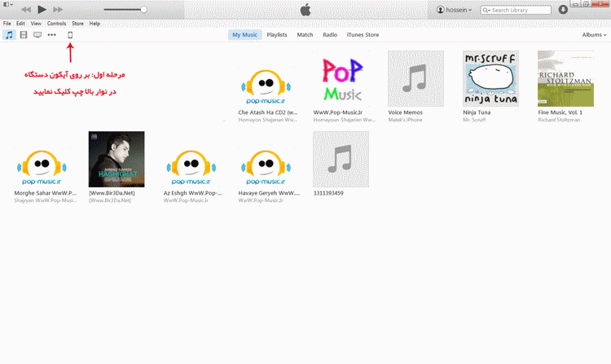Screen dimensions: 611x364
Task: Skip to the next track
Action: tap(58, 10)
